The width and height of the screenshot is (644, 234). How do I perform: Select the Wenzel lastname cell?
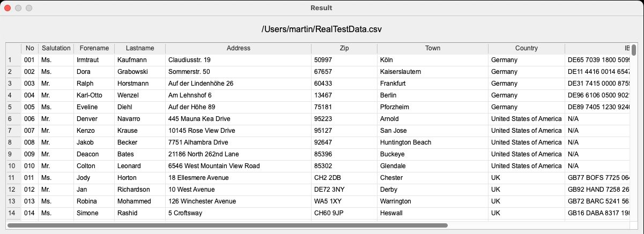[140, 95]
